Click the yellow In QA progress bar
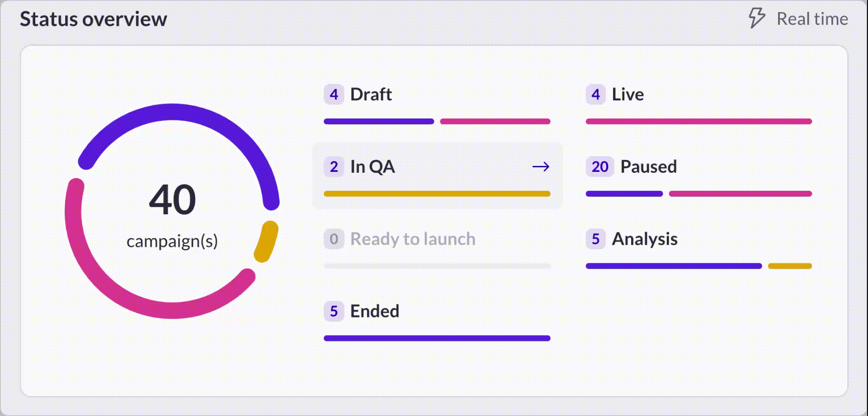The height and width of the screenshot is (416, 868). pos(437,194)
